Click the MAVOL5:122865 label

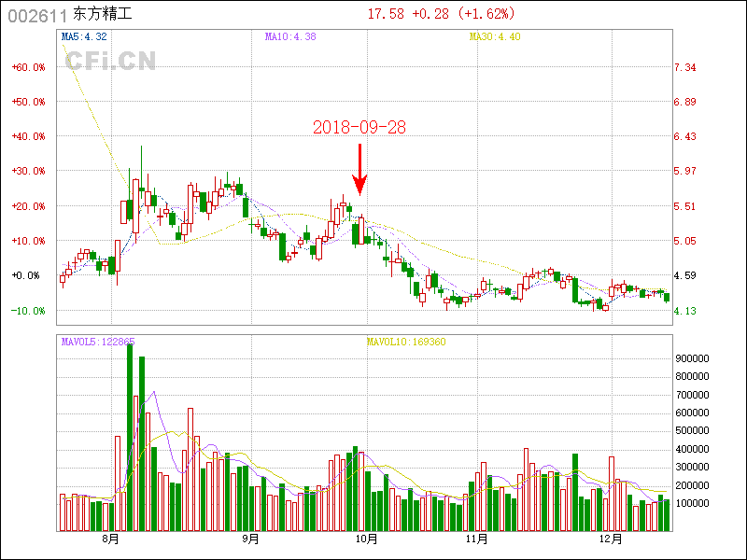click(x=98, y=342)
